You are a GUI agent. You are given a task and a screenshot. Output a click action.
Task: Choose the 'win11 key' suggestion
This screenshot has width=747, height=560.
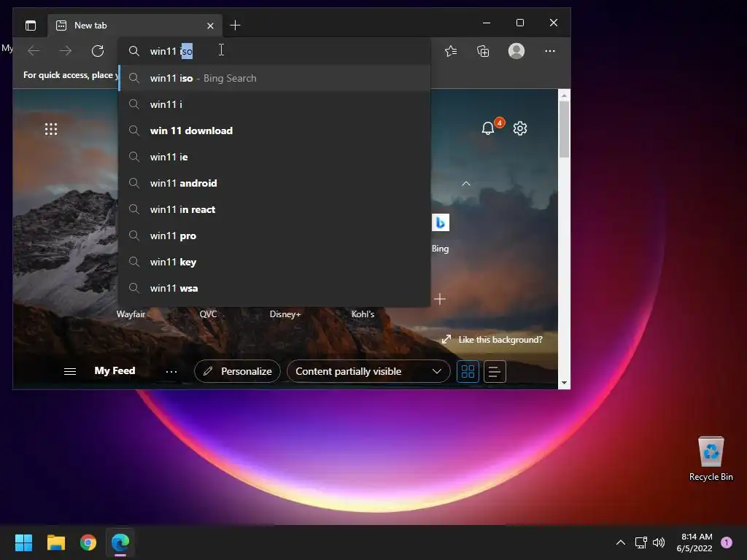pyautogui.click(x=274, y=262)
